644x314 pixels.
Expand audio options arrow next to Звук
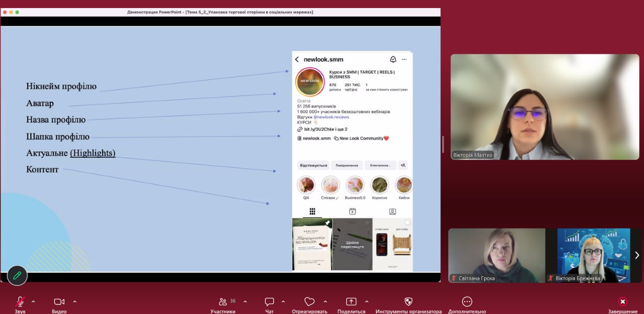33,301
